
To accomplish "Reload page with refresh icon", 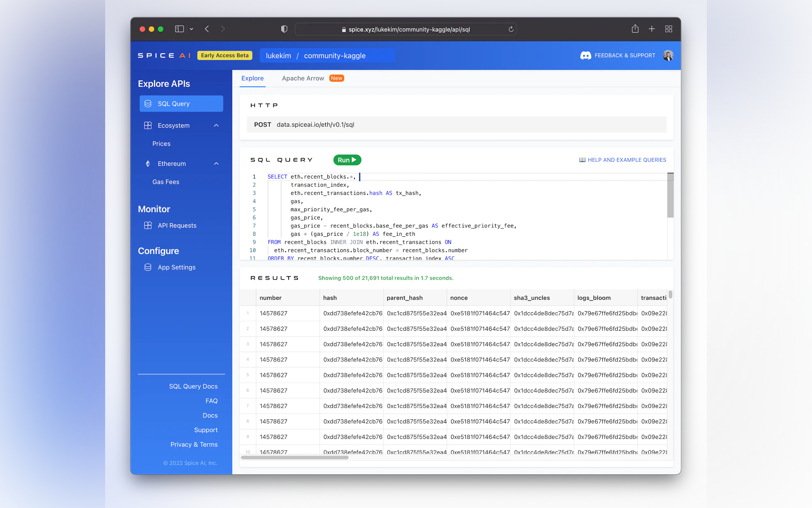I will point(511,29).
